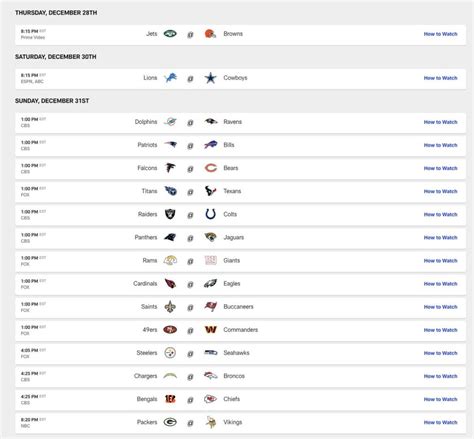Click the 49ers team logo

coord(170,330)
